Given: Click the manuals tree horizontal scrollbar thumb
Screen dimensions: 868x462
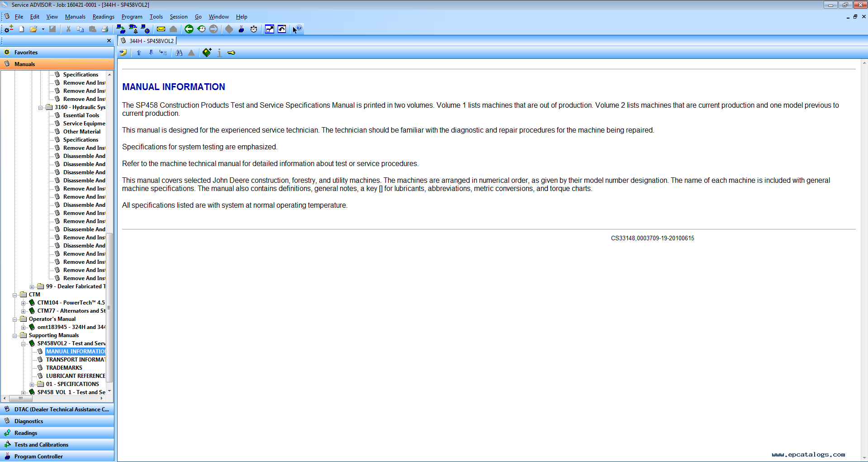Looking at the screenshot, I should point(21,399).
